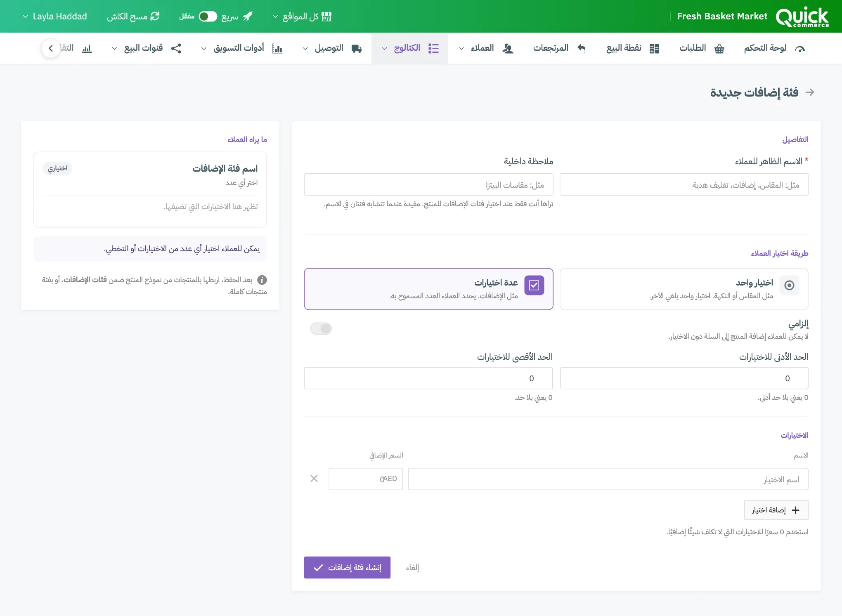Open the dashboard (لوحة التحكم) tab

(x=774, y=49)
